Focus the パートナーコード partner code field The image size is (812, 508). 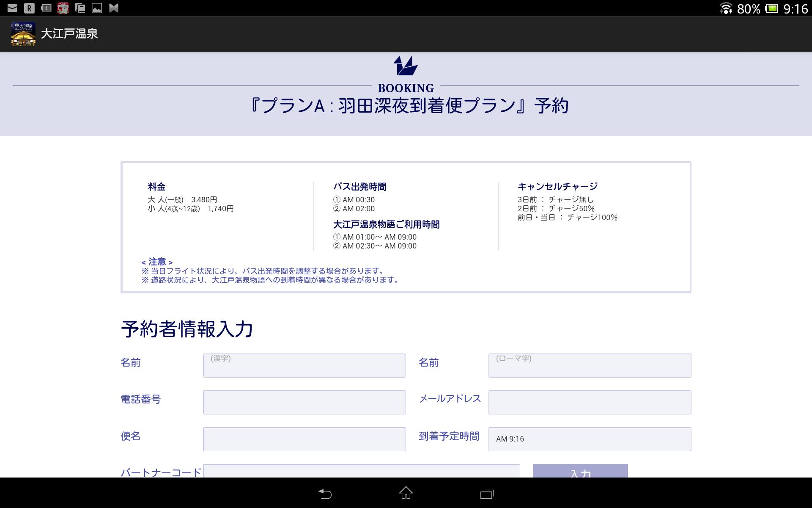[362, 471]
